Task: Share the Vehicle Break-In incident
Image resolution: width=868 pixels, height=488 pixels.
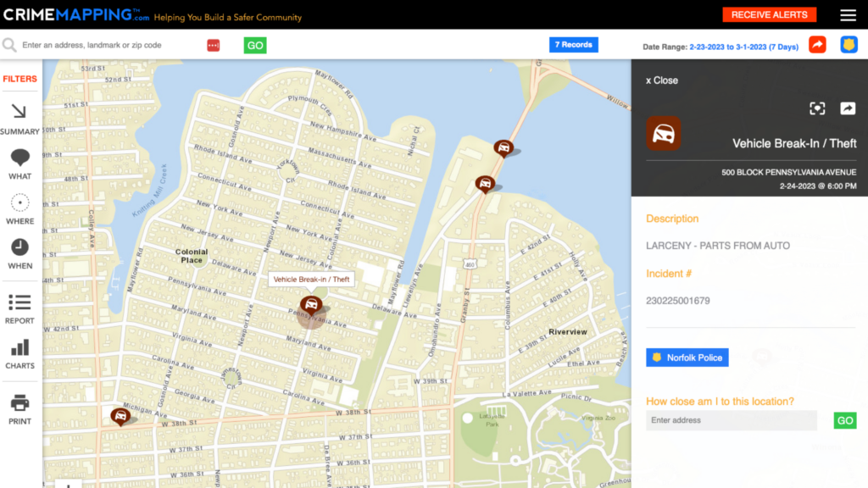Action: pos(849,108)
